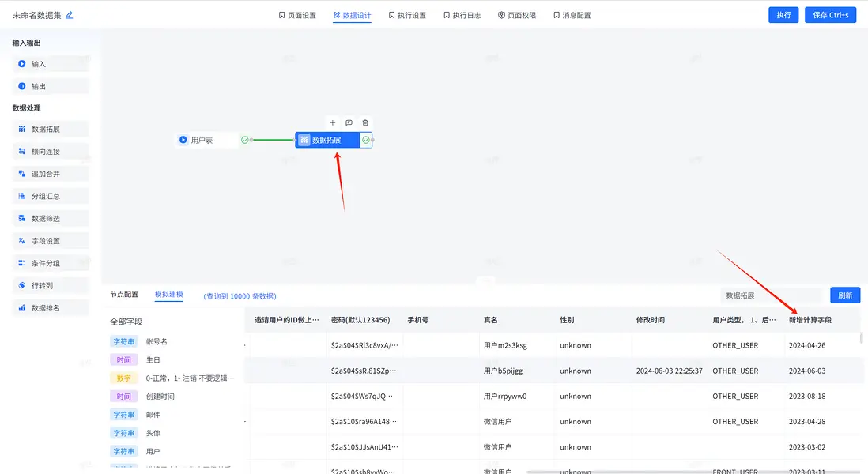The height and width of the screenshot is (474, 868).
Task: Click 查询到 10000 条数据 label
Action: click(240, 296)
